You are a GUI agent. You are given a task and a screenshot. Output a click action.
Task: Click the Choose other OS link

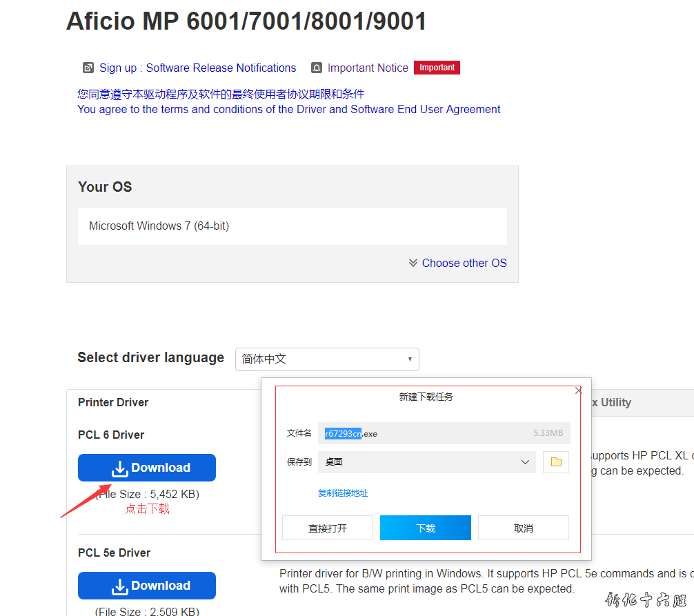click(464, 263)
